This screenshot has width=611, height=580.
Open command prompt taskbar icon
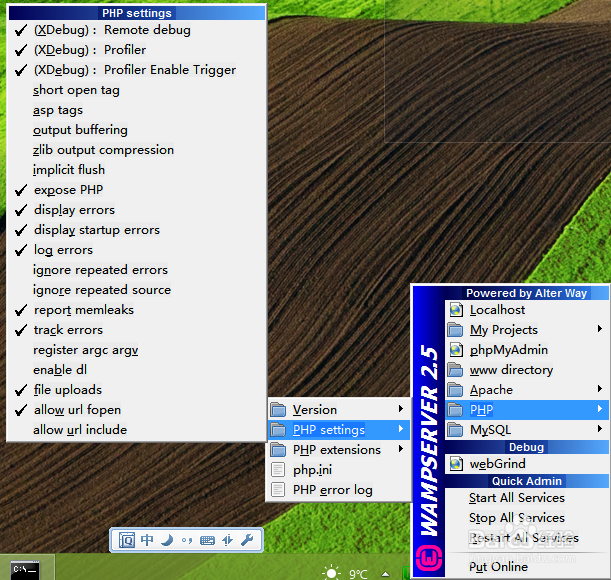click(25, 570)
